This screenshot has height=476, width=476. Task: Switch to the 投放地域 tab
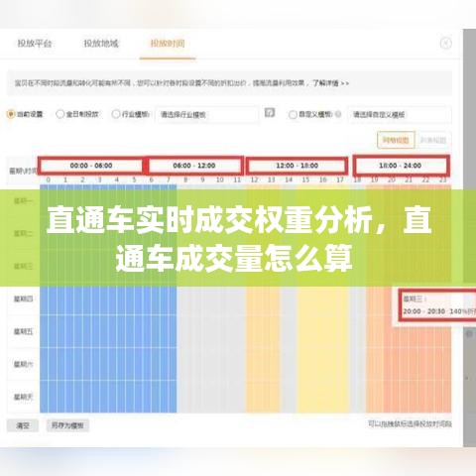(101, 44)
